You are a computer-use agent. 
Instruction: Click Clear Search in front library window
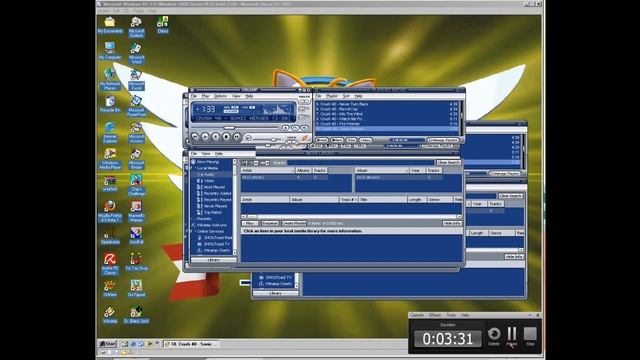click(x=448, y=162)
